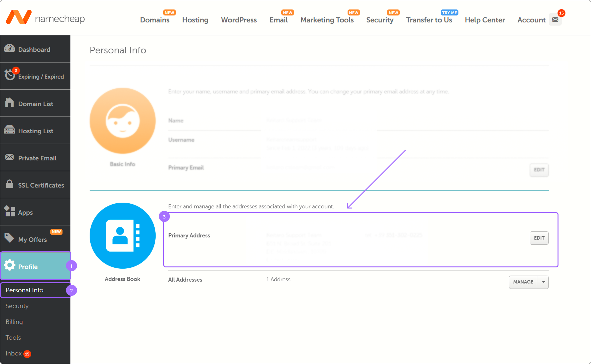Click EDIT button for Primary Email

coord(539,170)
